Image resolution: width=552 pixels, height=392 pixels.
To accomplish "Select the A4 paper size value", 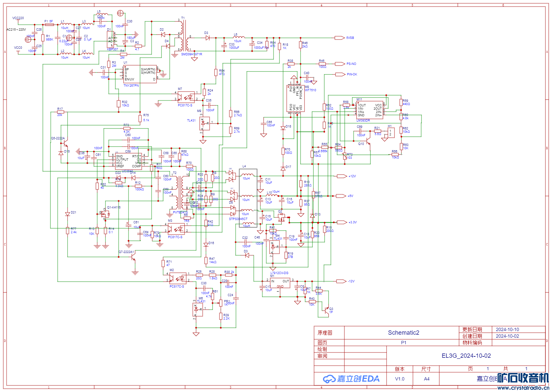I will tap(427, 379).
